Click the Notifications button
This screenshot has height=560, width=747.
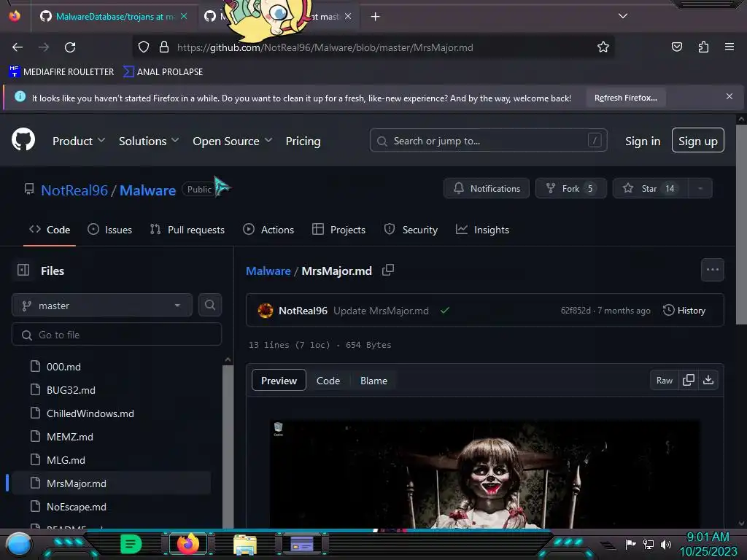point(487,189)
